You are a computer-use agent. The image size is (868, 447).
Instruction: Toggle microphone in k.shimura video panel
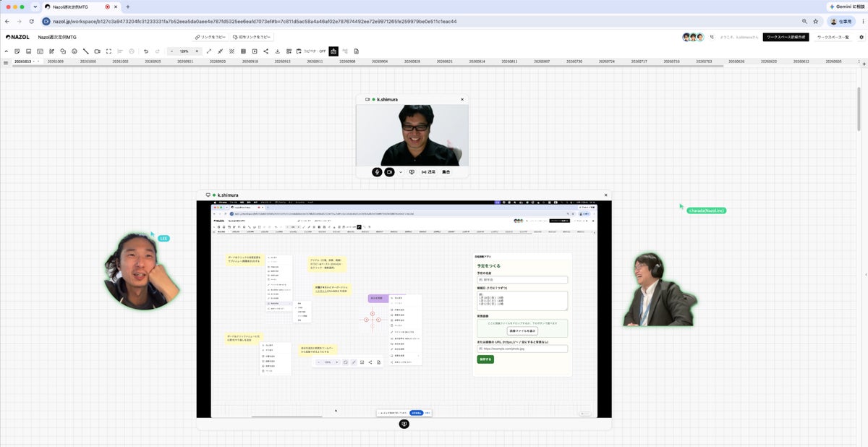click(x=377, y=172)
